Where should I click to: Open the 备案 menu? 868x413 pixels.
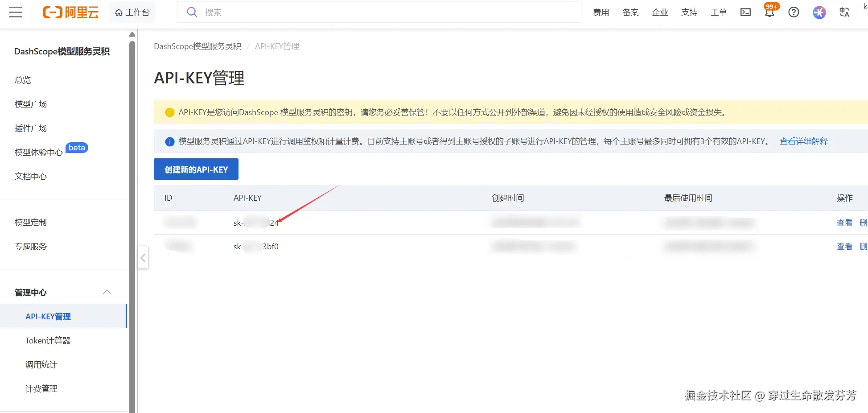pyautogui.click(x=630, y=12)
